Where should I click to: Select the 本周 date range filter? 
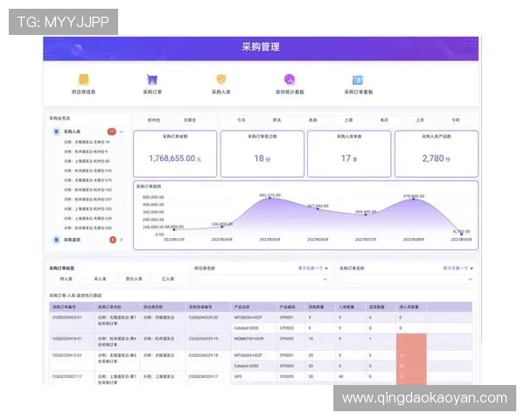312,120
